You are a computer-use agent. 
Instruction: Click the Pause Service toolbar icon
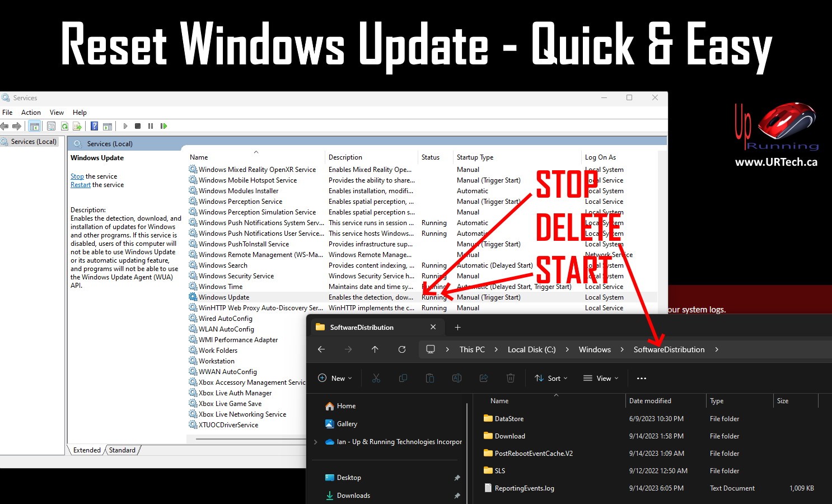coord(151,126)
